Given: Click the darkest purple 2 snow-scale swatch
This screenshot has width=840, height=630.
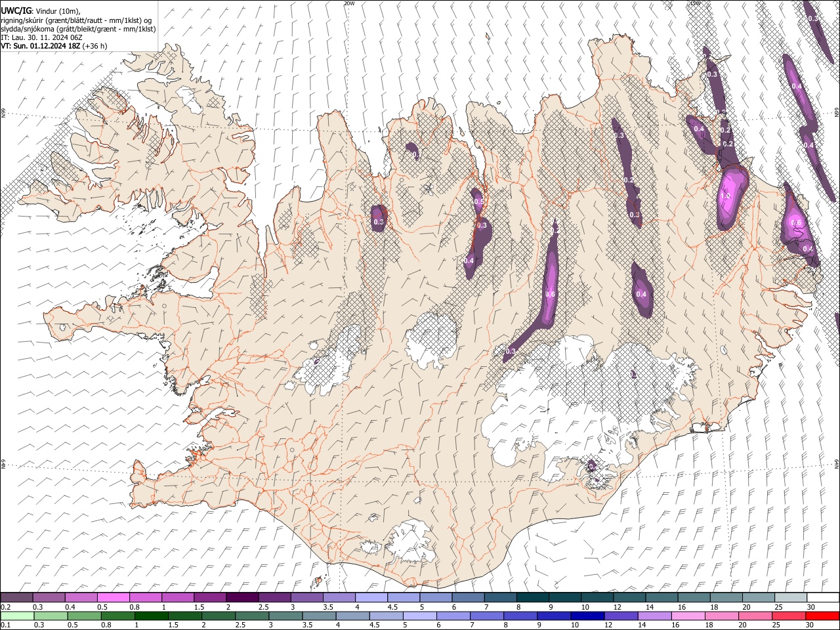Looking at the screenshot, I should tap(242, 598).
